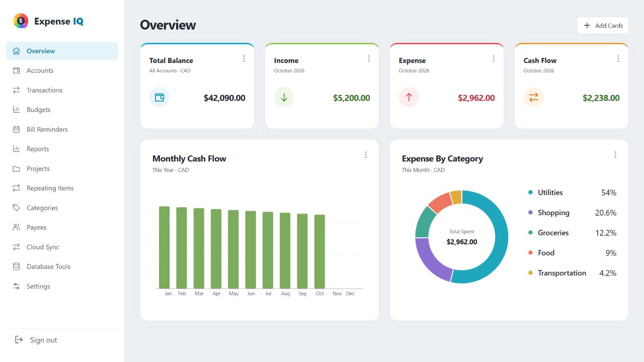The height and width of the screenshot is (362, 644).
Task: Click the Overview home icon in sidebar
Action: click(17, 51)
